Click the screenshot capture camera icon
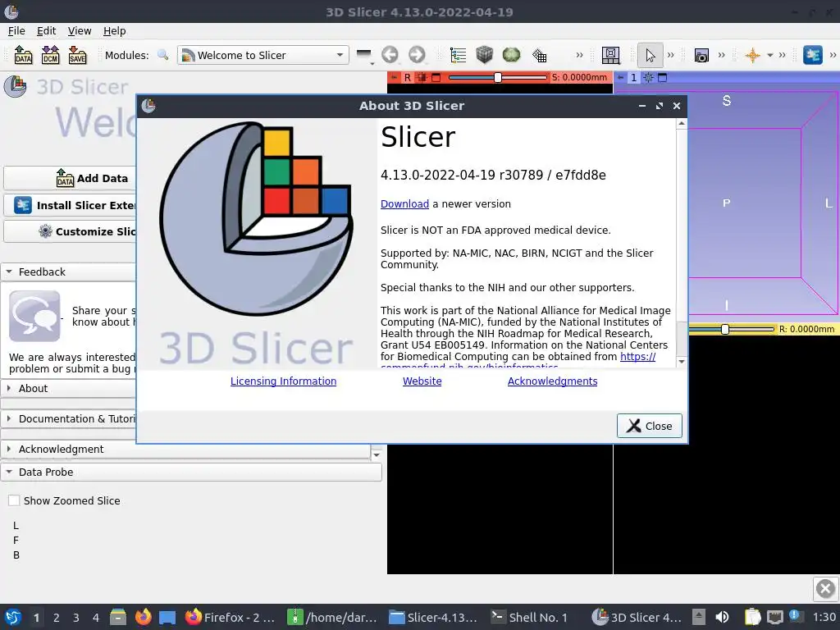 pyautogui.click(x=701, y=55)
